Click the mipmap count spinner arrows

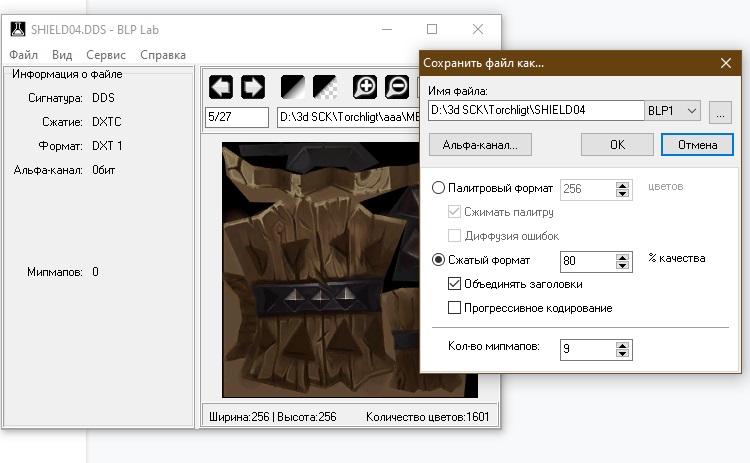(x=624, y=349)
